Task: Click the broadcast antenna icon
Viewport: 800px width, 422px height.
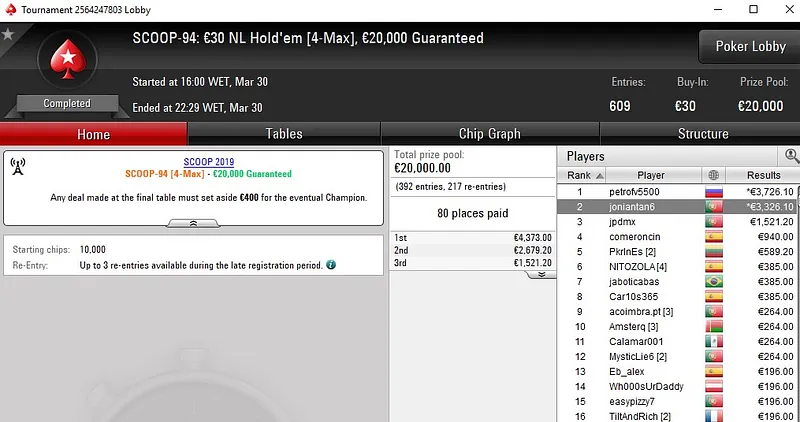Action: 18,166
